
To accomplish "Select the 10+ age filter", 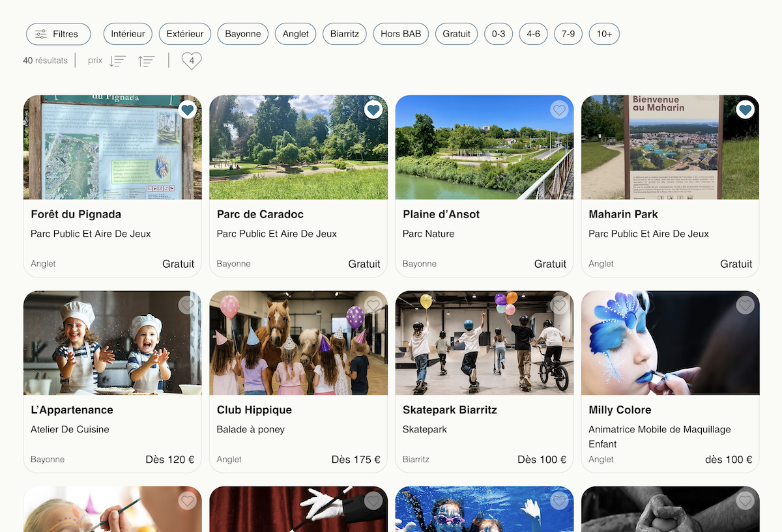I will point(604,34).
